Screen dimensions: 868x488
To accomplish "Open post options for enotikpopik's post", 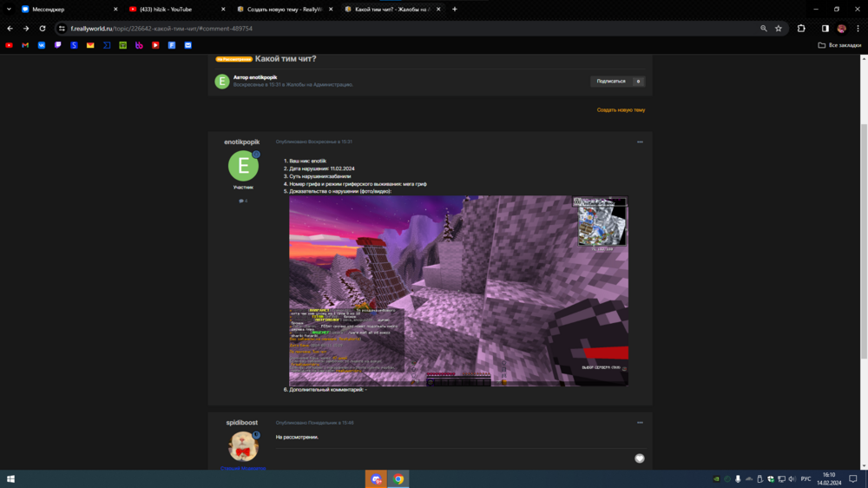I will pyautogui.click(x=640, y=142).
